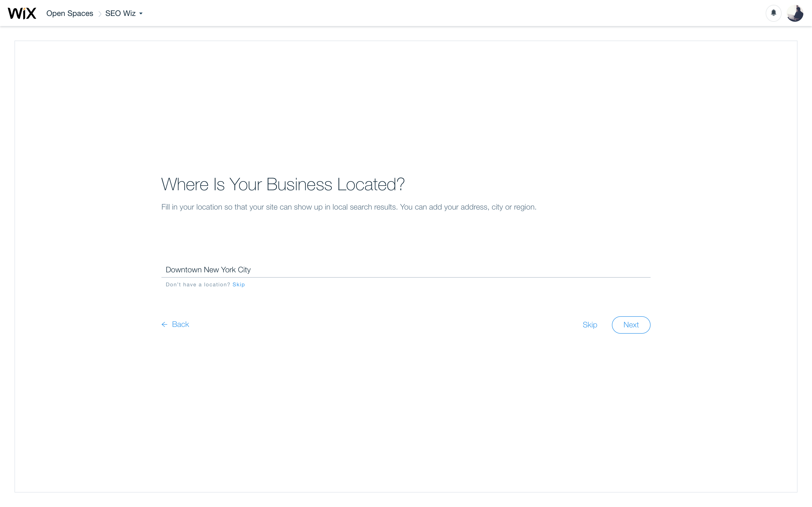Click the "Downtown New York City" text
This screenshot has height=507, width=812.
click(208, 270)
